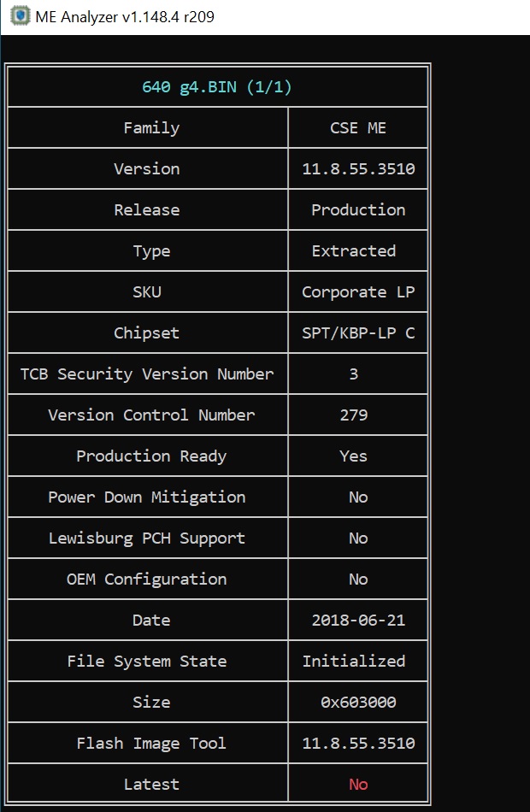
Task: Select the Production release value
Action: 358,210
